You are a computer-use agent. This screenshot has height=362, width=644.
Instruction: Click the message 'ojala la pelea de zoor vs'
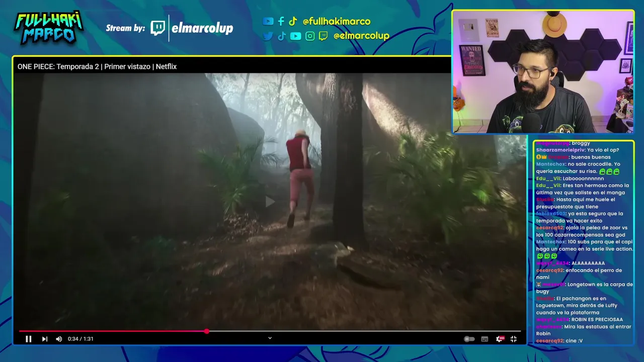point(597,228)
